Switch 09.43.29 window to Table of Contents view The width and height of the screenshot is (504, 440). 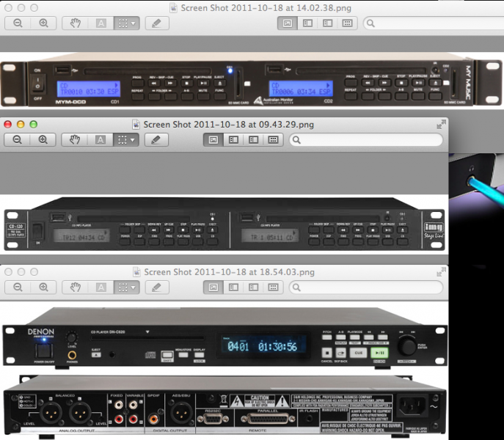point(253,140)
